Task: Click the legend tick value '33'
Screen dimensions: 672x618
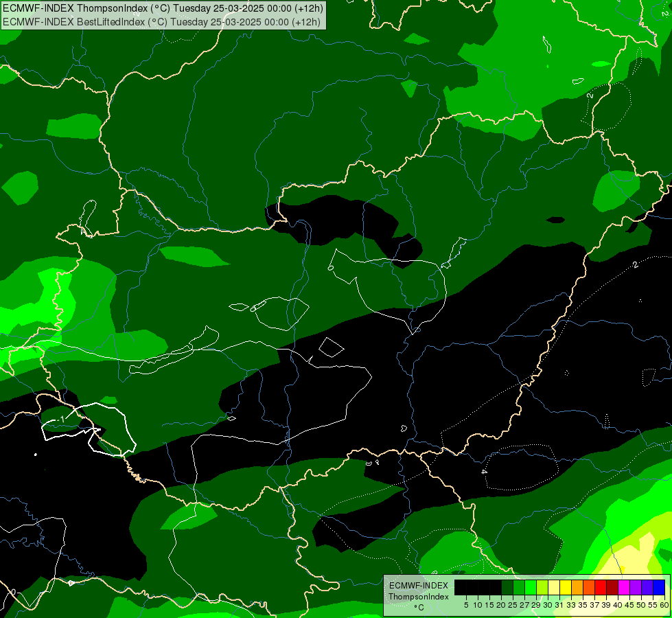Action: coord(571,605)
